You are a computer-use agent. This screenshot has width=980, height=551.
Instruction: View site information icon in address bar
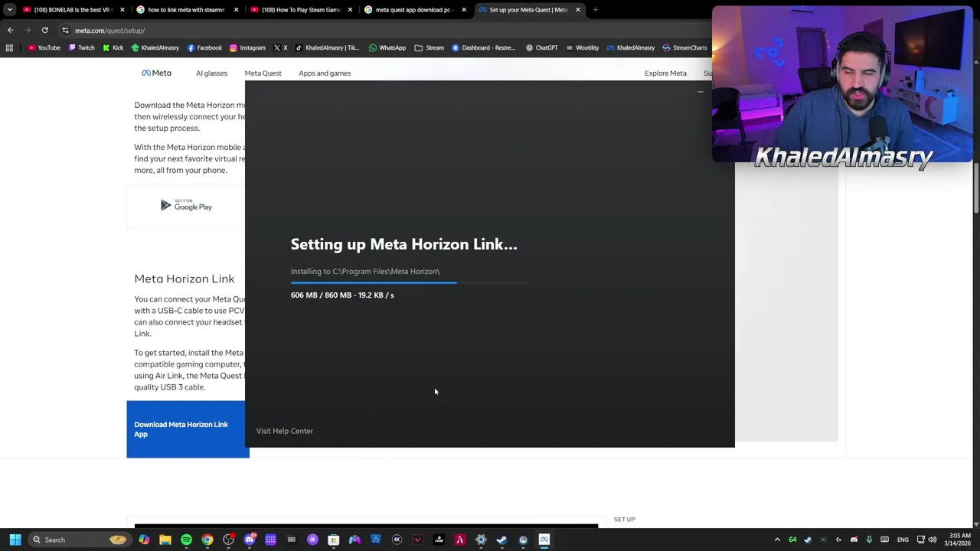click(x=65, y=30)
